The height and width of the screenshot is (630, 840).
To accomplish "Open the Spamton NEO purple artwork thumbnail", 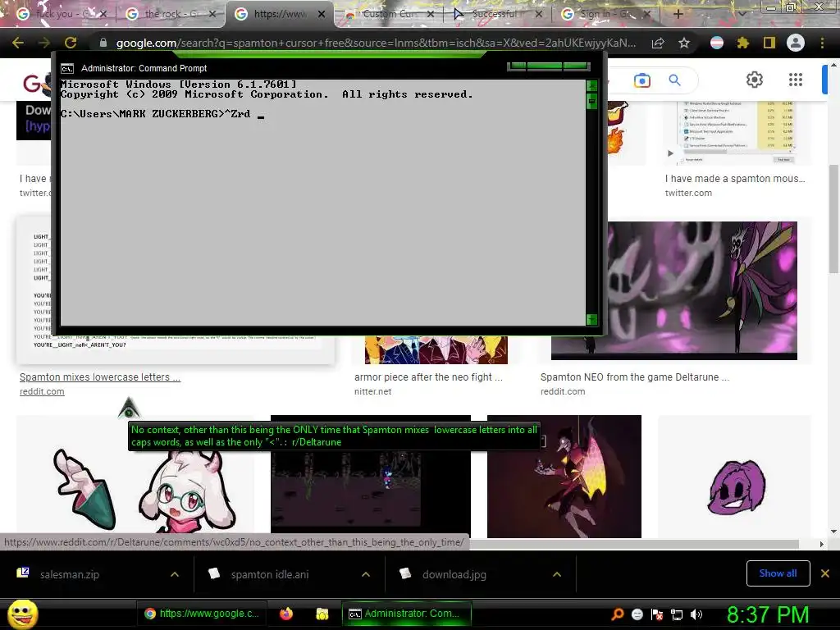I will tap(702, 290).
